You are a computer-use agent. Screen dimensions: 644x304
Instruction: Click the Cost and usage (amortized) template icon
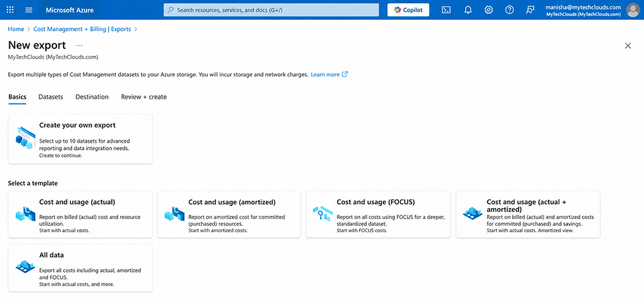[x=175, y=214]
